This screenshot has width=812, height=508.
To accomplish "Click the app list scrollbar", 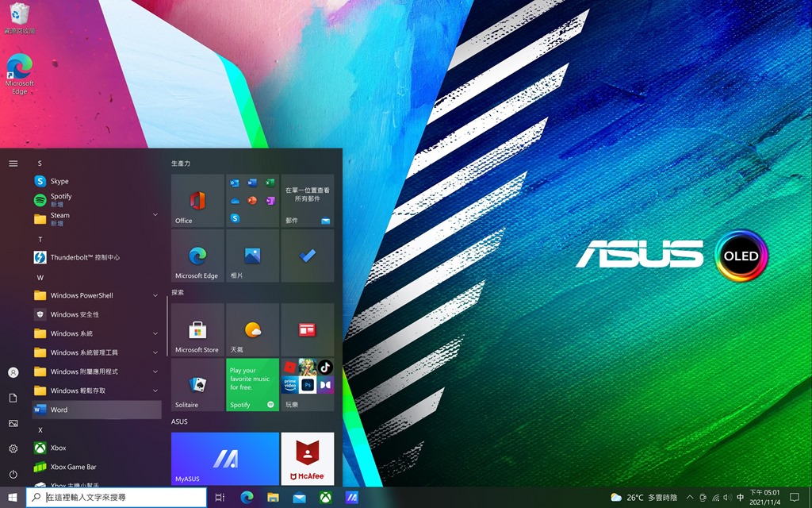I will click(167, 325).
